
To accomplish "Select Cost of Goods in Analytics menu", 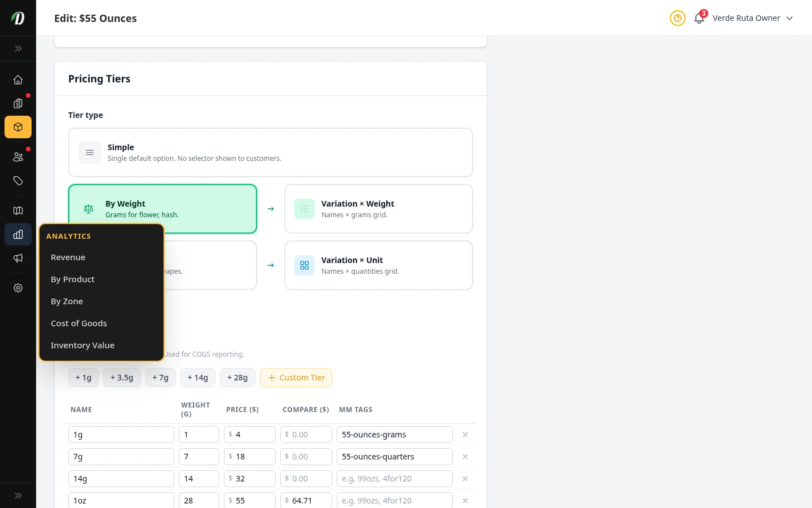I will pos(79,323).
